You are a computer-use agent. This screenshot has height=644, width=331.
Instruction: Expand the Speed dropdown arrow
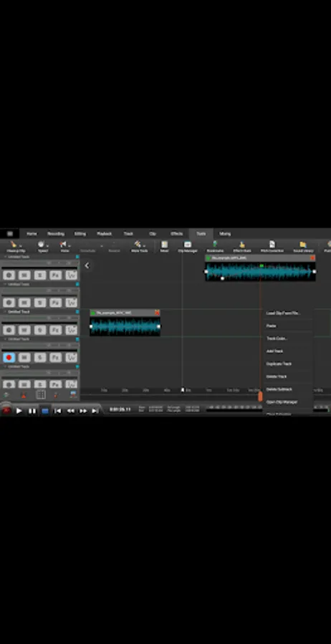47,245
